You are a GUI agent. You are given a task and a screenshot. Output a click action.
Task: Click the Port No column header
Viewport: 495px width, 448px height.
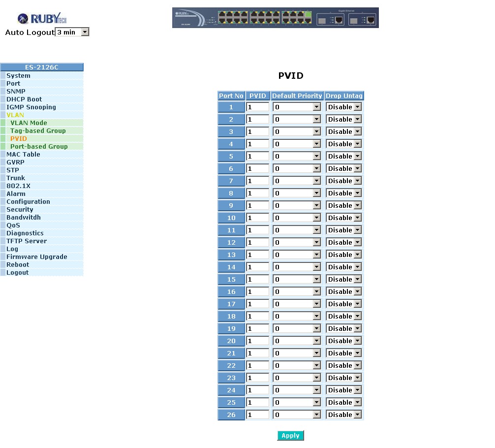[x=231, y=96]
